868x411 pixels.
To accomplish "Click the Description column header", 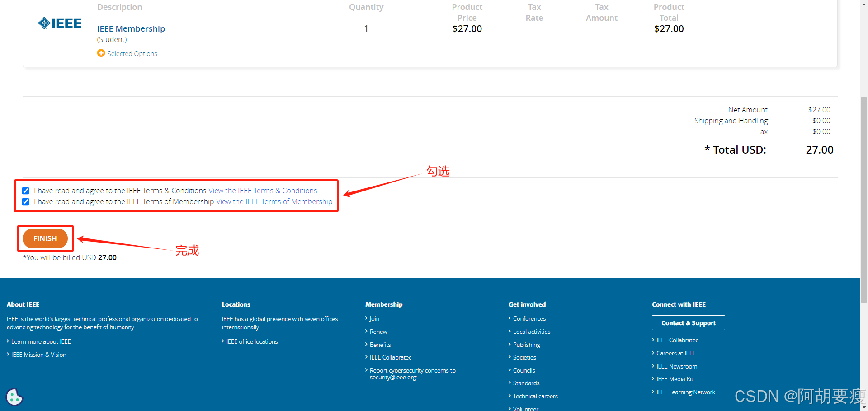I will point(119,7).
